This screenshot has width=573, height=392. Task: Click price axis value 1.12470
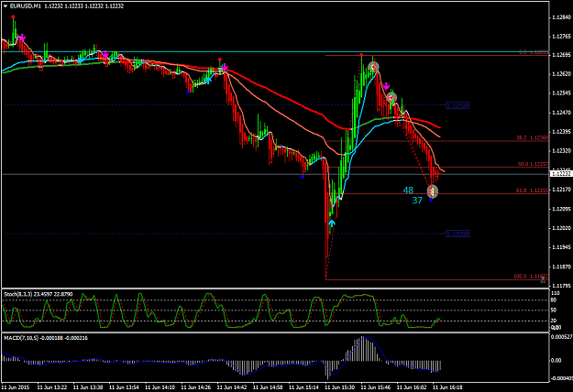pos(561,113)
